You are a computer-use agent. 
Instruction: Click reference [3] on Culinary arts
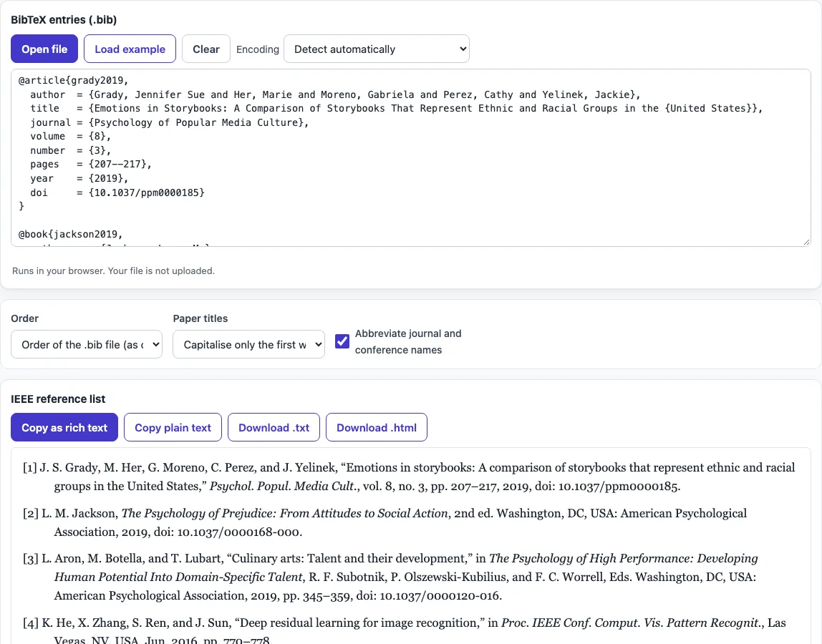tap(390, 577)
